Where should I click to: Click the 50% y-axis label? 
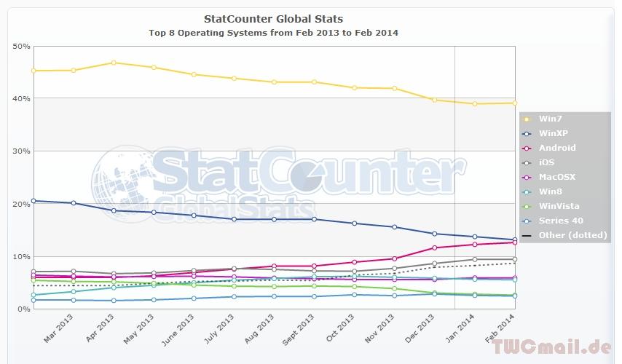(22, 46)
